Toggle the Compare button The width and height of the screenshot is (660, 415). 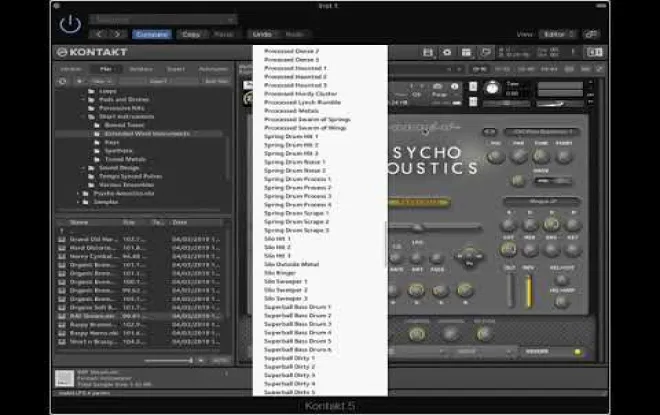coord(152,34)
